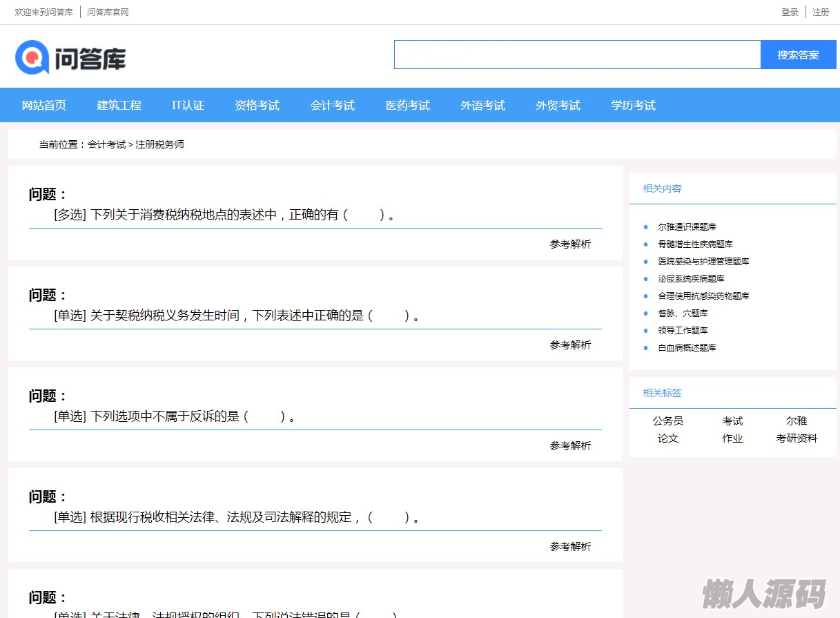840x618 pixels.
Task: Click the search input field
Action: pyautogui.click(x=577, y=55)
